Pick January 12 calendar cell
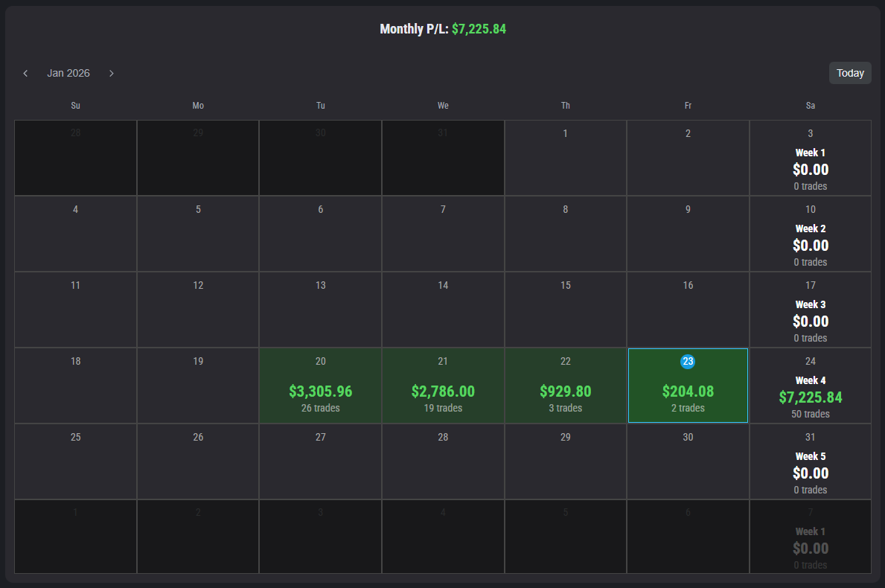885x588 pixels. point(198,309)
